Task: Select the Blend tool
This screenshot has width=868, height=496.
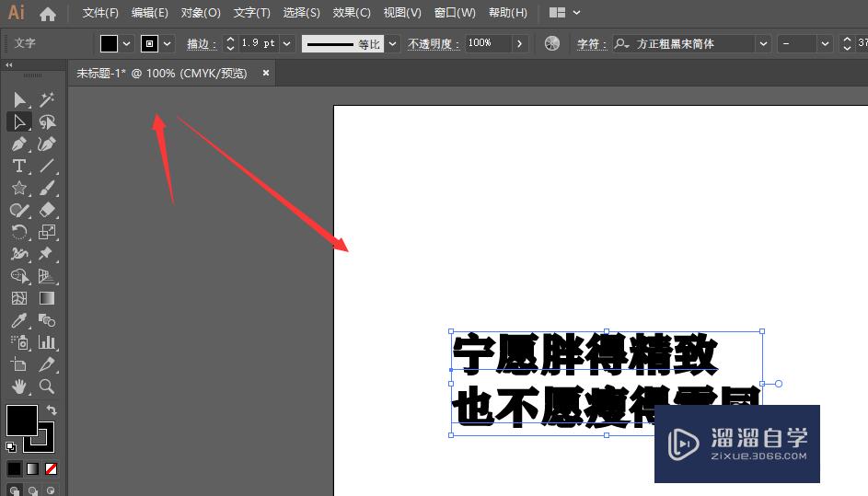Action: coord(47,320)
